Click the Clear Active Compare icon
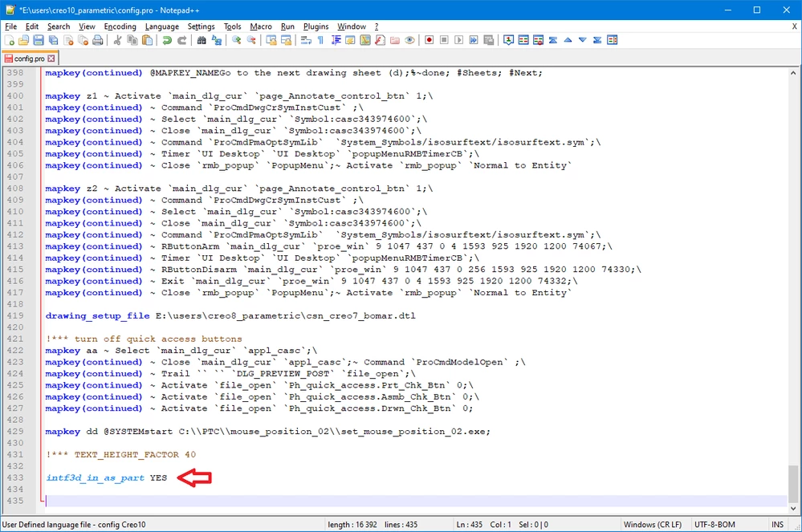The image size is (802, 532). pos(538,40)
